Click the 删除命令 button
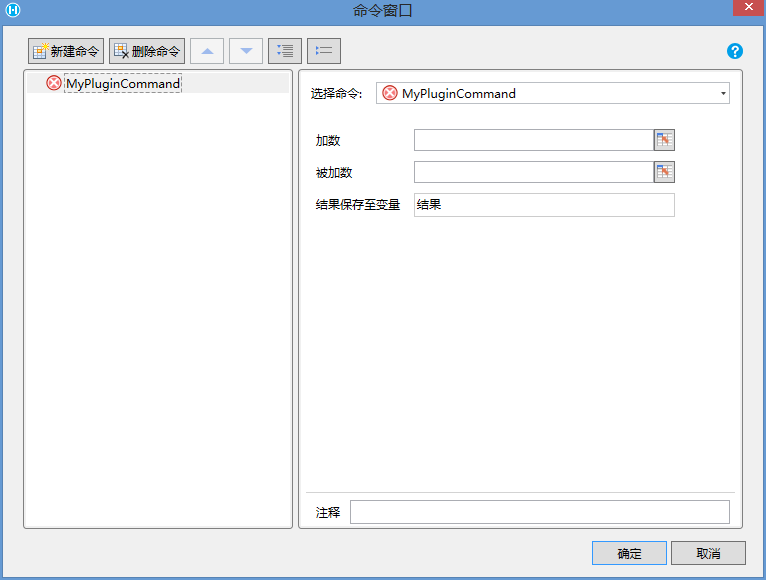This screenshot has height=580, width=766. [147, 51]
